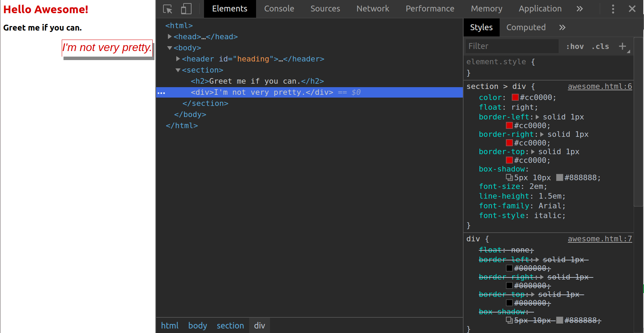Click the border-top red color swatch
The height and width of the screenshot is (333, 644).
click(509, 160)
